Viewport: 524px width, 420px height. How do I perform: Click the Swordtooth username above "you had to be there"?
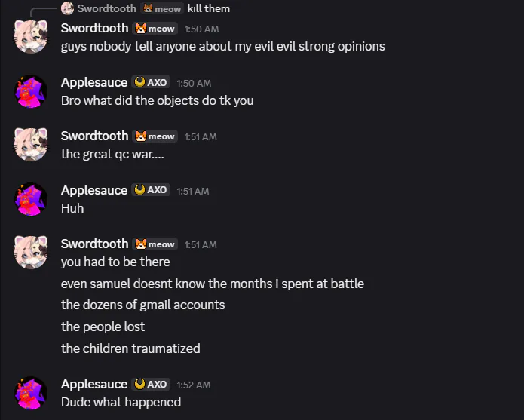pos(94,244)
